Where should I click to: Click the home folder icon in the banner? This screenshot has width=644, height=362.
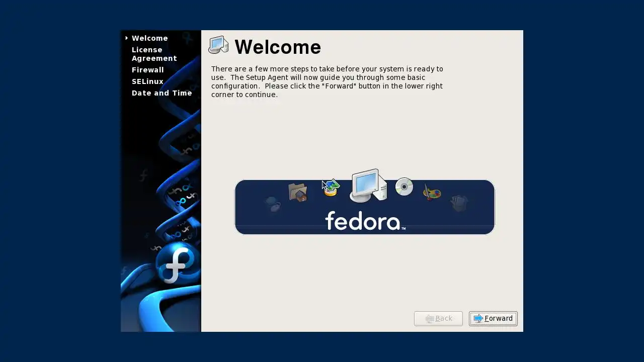pos(298,193)
